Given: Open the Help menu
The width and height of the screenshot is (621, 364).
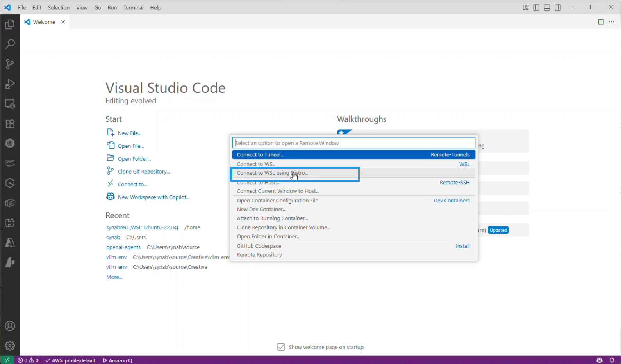Looking at the screenshot, I should (155, 7).
